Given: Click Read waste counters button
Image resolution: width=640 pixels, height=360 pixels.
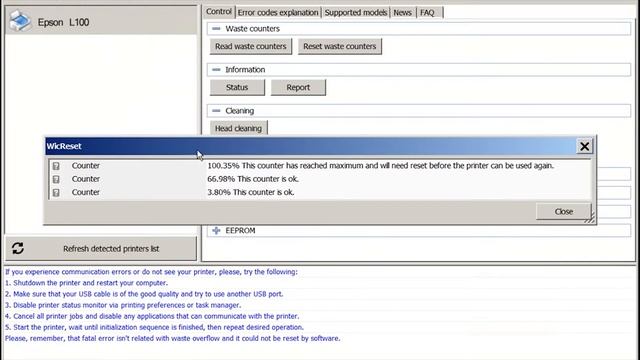Looking at the screenshot, I should point(251,47).
